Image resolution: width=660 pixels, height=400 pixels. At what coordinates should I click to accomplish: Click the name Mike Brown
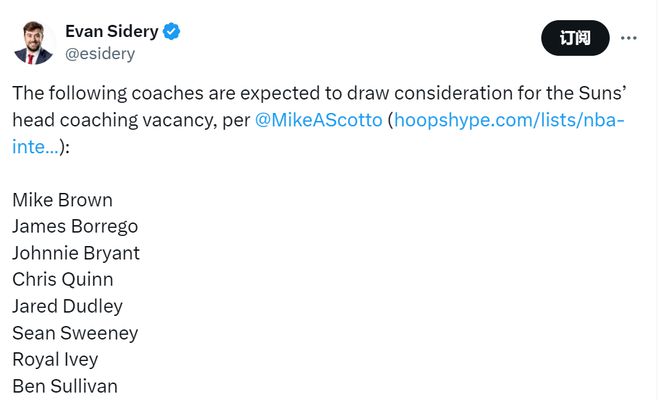(x=62, y=200)
